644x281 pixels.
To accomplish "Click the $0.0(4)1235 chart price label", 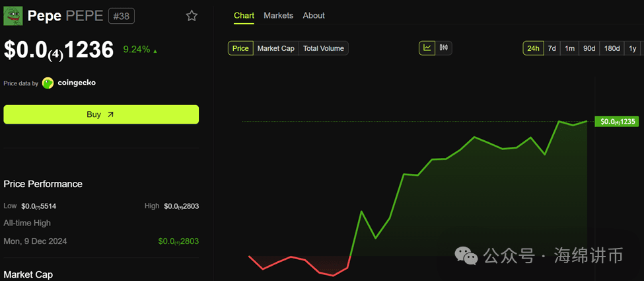I will tap(617, 122).
